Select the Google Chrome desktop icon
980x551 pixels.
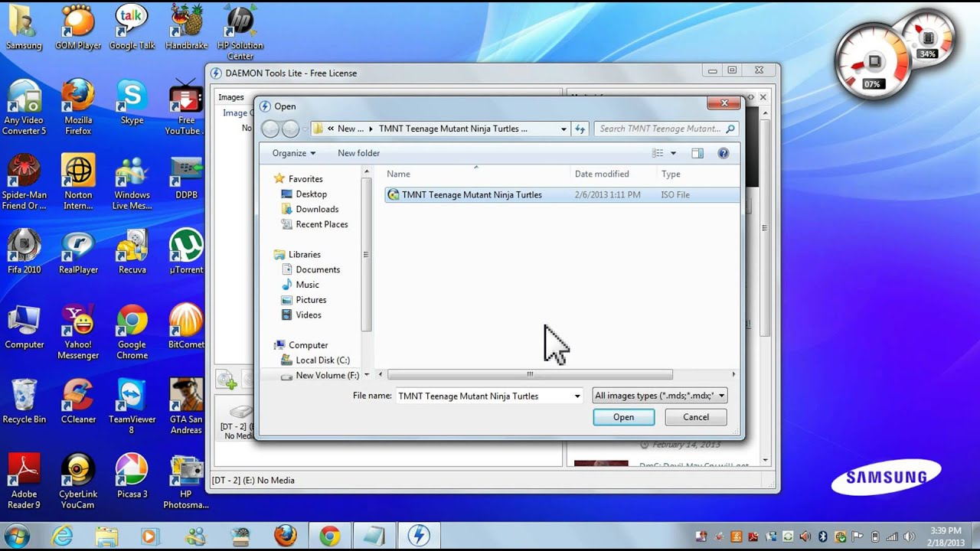(132, 332)
